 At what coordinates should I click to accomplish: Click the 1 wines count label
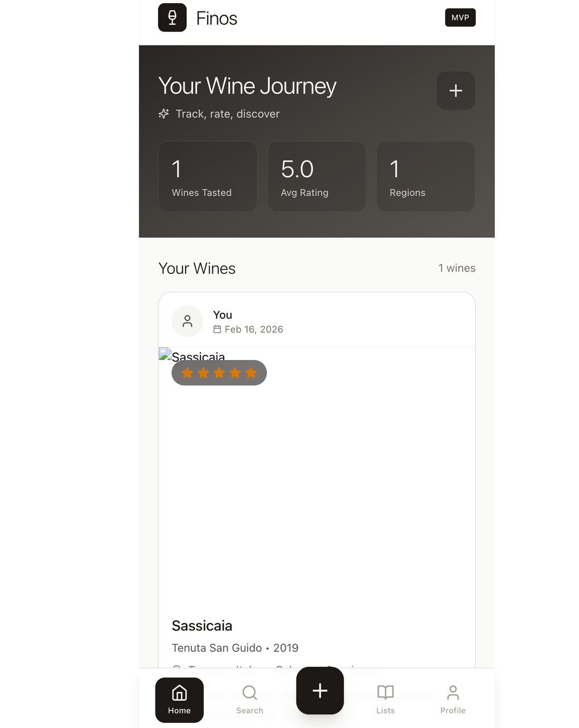click(x=457, y=268)
